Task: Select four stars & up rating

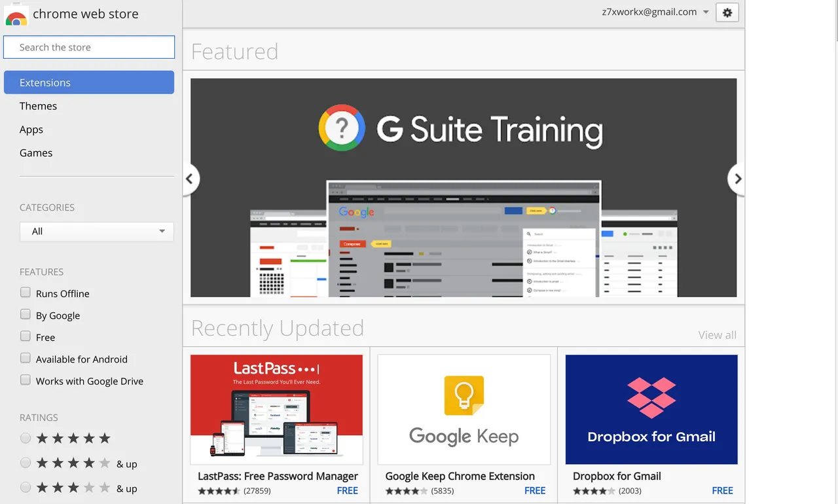Action: tap(26, 463)
